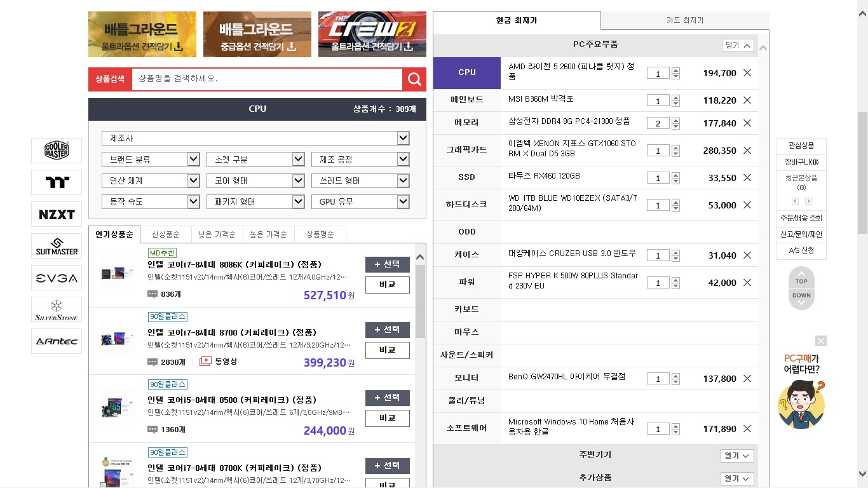
Task: Open the EVGA brand logo
Action: (57, 278)
